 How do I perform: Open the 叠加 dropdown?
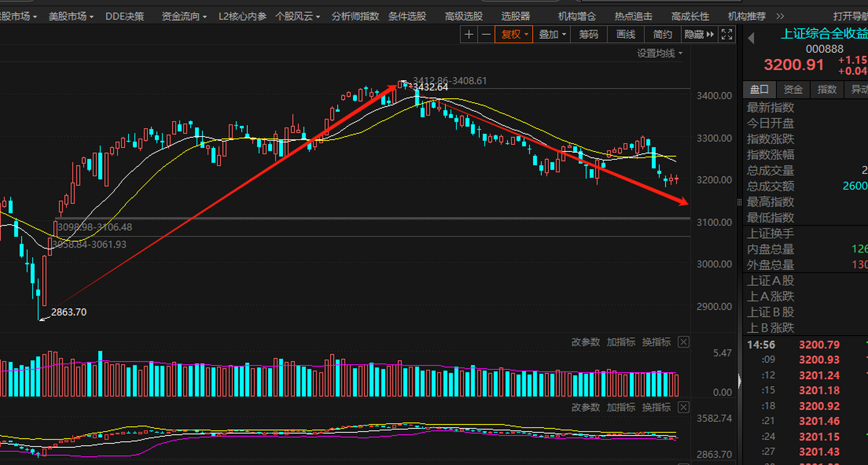pos(552,35)
